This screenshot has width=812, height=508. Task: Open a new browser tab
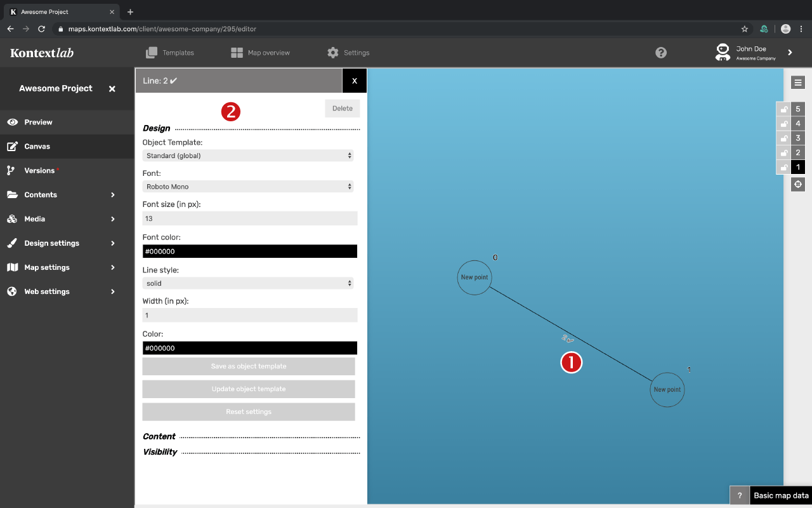(130, 11)
